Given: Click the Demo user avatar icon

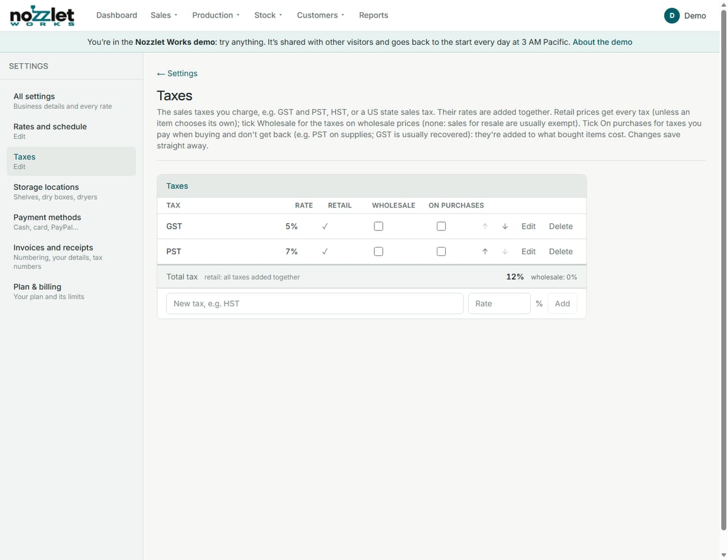Looking at the screenshot, I should click(x=672, y=16).
